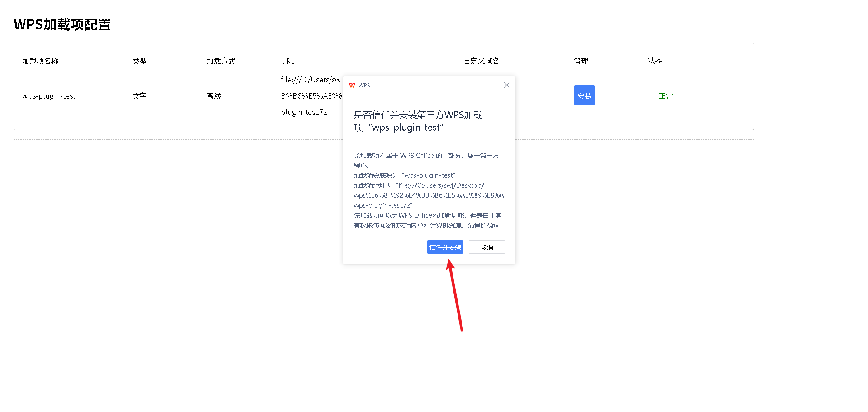Click the green 正常 status indicator
The height and width of the screenshot is (412, 868).
pyautogui.click(x=665, y=95)
